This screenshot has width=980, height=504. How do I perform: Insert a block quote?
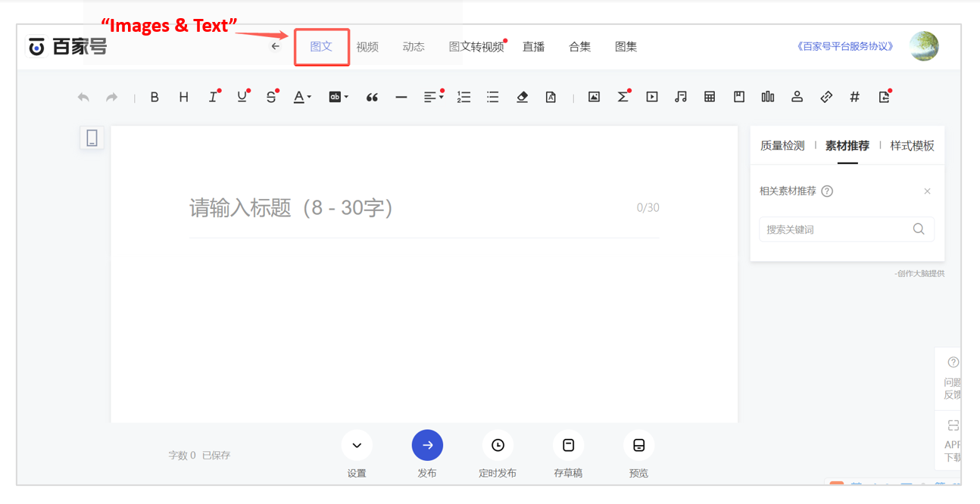pyautogui.click(x=372, y=97)
